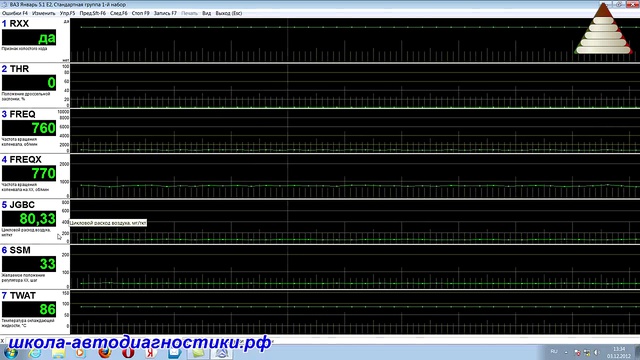Click the volume speaker tray icon

[596, 352]
